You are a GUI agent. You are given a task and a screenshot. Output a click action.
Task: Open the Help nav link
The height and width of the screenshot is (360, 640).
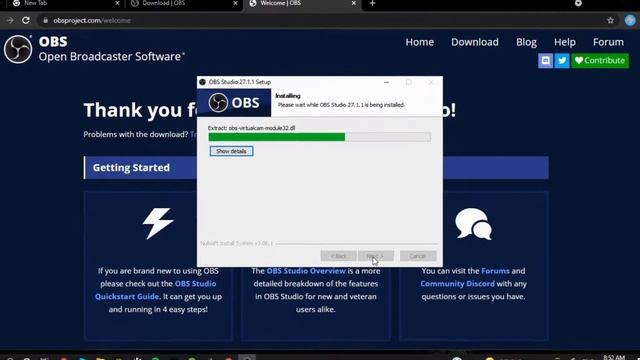pyautogui.click(x=564, y=42)
